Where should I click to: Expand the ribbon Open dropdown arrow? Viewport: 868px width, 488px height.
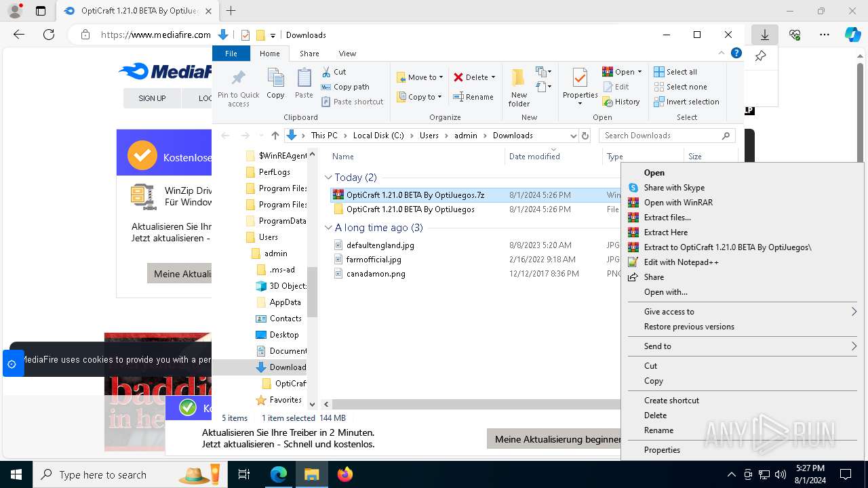(x=639, y=72)
